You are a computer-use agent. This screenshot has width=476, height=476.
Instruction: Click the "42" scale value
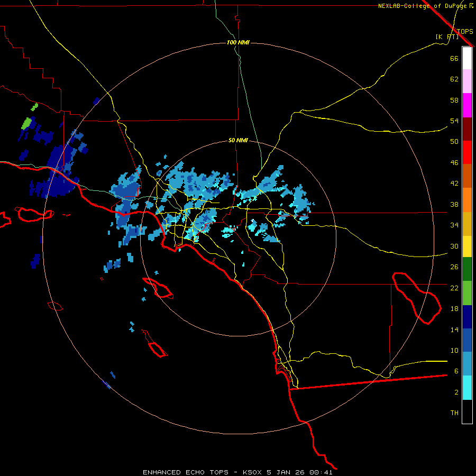pyautogui.click(x=454, y=184)
